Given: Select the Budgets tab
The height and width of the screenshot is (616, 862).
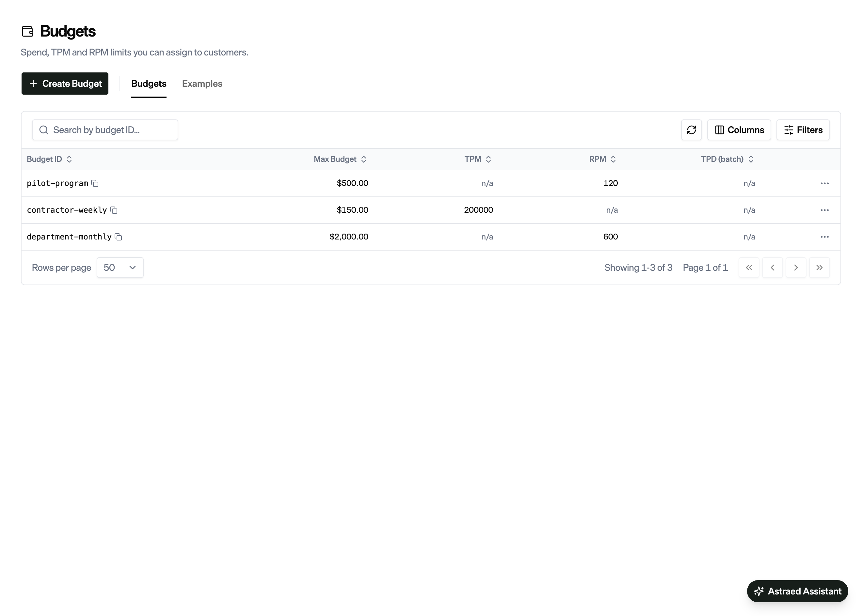Looking at the screenshot, I should click(149, 84).
